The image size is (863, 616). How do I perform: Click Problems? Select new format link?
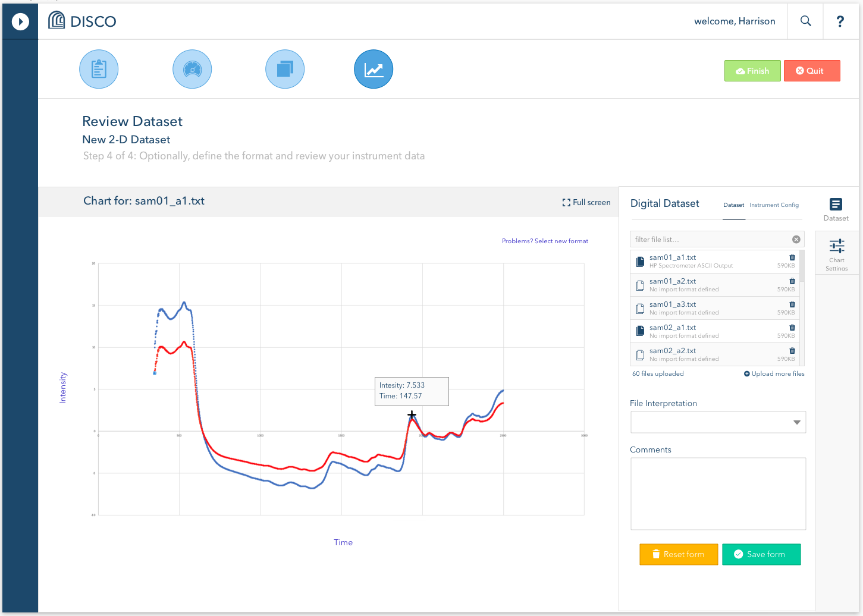click(x=545, y=240)
